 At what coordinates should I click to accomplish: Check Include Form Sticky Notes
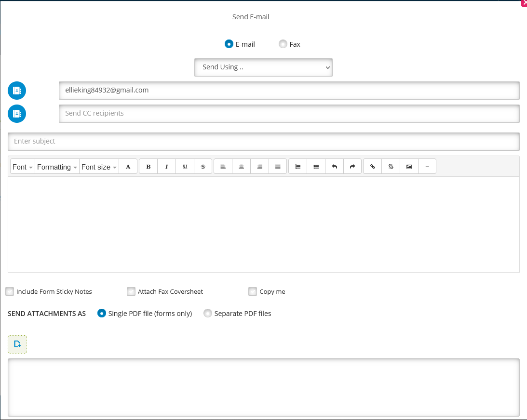(9, 291)
